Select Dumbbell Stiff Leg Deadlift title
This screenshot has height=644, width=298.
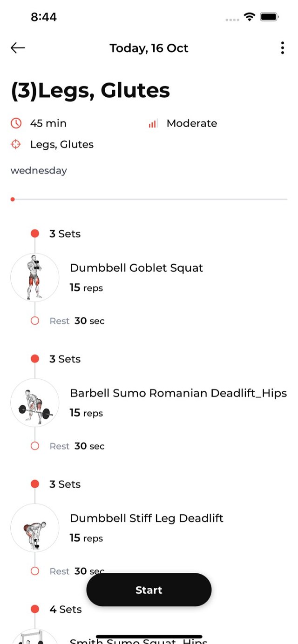[147, 518]
